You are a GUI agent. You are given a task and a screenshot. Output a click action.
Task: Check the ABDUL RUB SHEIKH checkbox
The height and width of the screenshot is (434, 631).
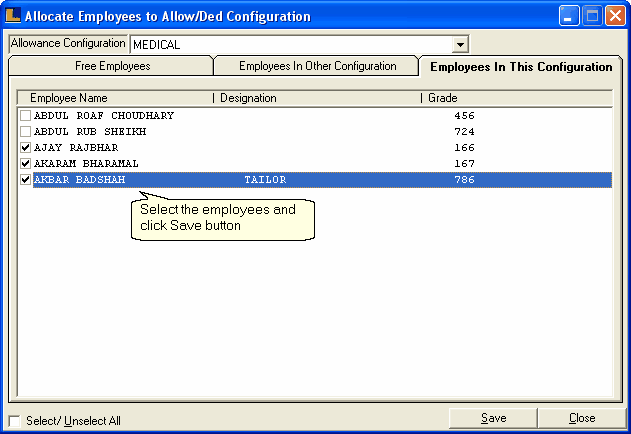(x=25, y=132)
